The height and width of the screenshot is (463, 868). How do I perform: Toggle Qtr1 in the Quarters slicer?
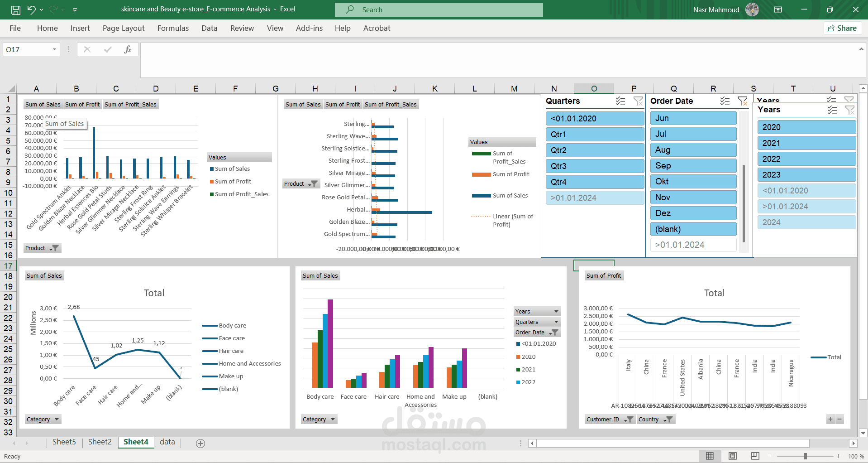(x=595, y=135)
